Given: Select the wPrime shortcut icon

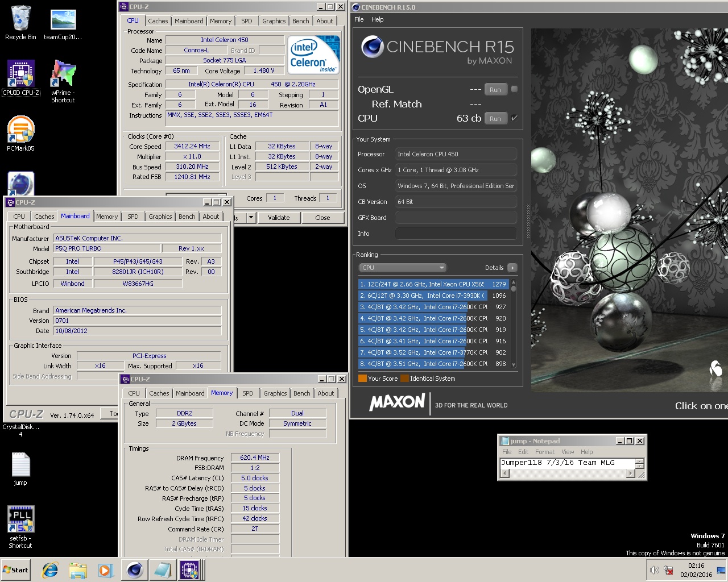Looking at the screenshot, I should click(x=63, y=81).
